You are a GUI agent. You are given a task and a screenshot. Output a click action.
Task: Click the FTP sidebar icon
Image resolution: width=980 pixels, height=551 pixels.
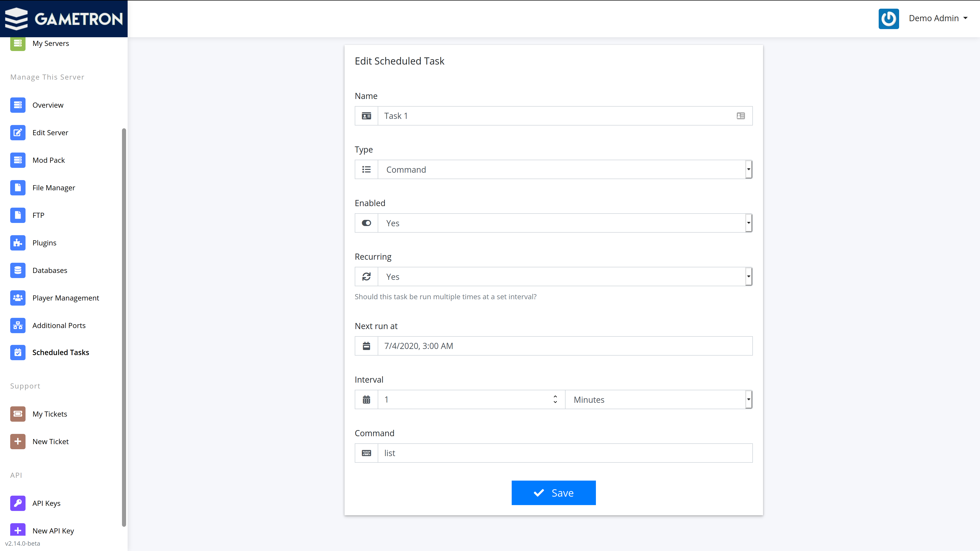(x=18, y=215)
